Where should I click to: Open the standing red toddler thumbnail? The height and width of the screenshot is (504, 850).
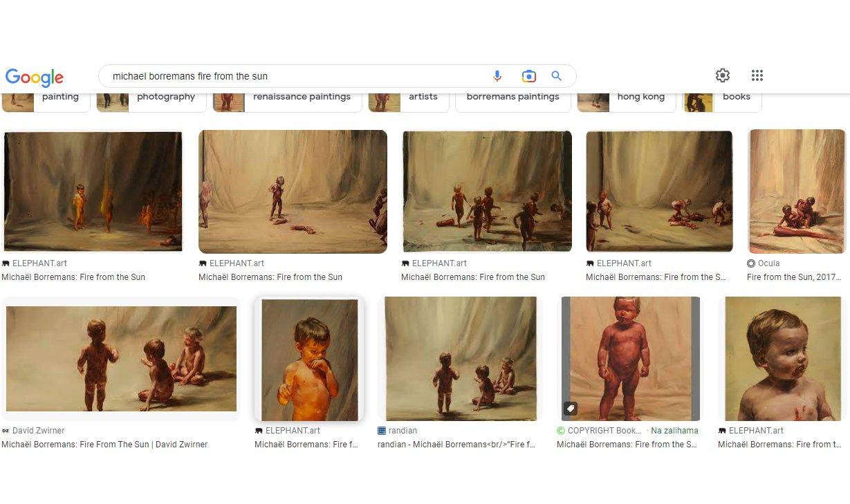click(x=631, y=359)
